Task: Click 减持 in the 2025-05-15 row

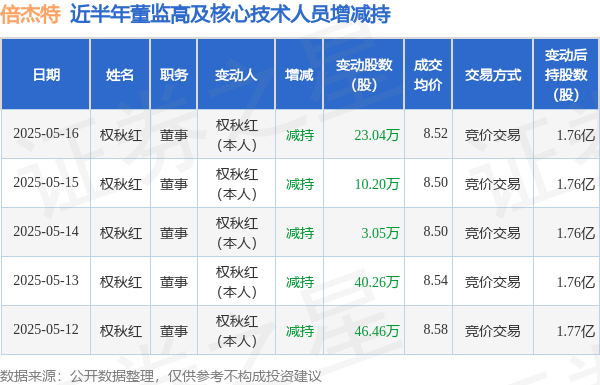Action: coord(300,184)
